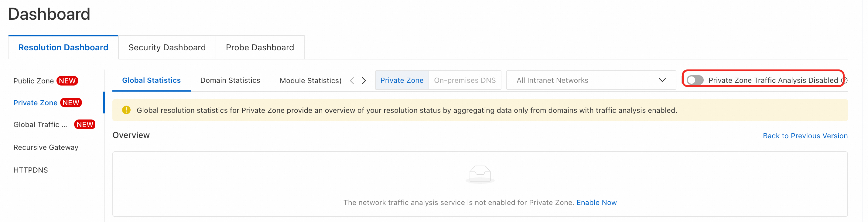Viewport: 868px width, 222px height.
Task: Click the info icon beside Traffic Analysis Disabled
Action: click(844, 80)
